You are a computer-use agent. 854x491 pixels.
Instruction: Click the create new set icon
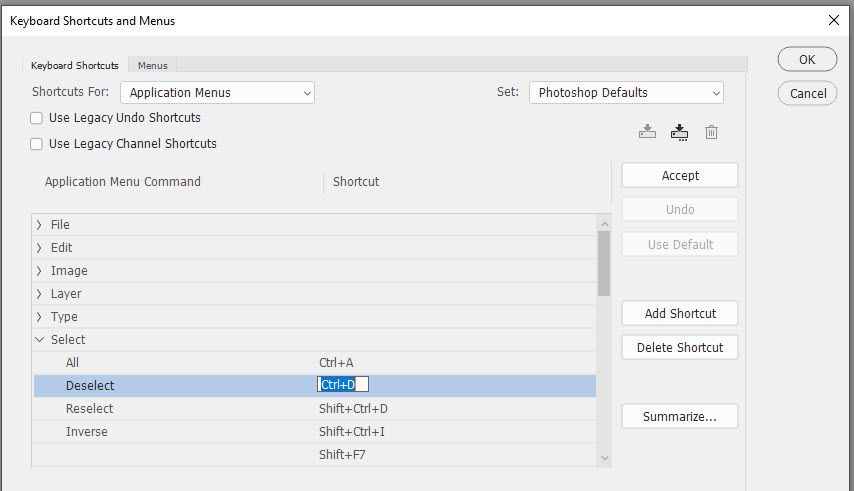679,132
